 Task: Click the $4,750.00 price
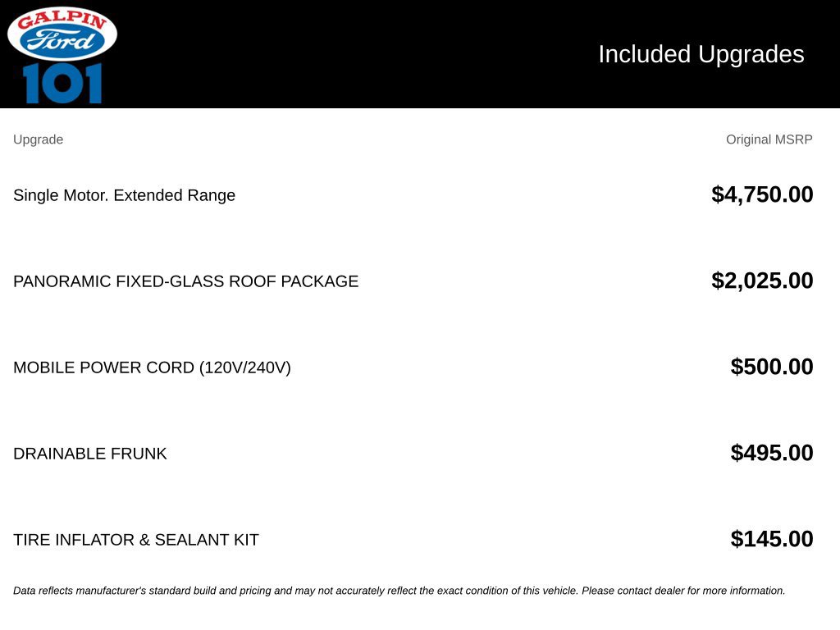(x=762, y=194)
